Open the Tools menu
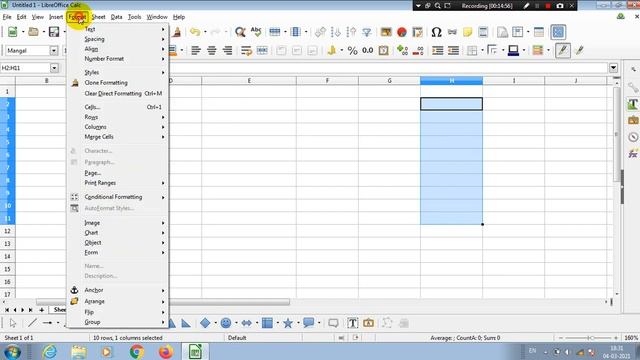This screenshot has height=360, width=640. (x=134, y=17)
